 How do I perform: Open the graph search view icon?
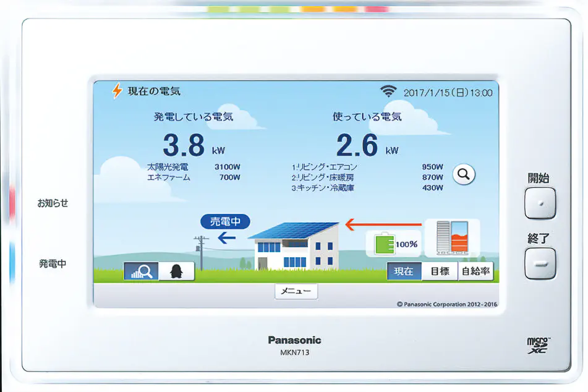(x=142, y=271)
